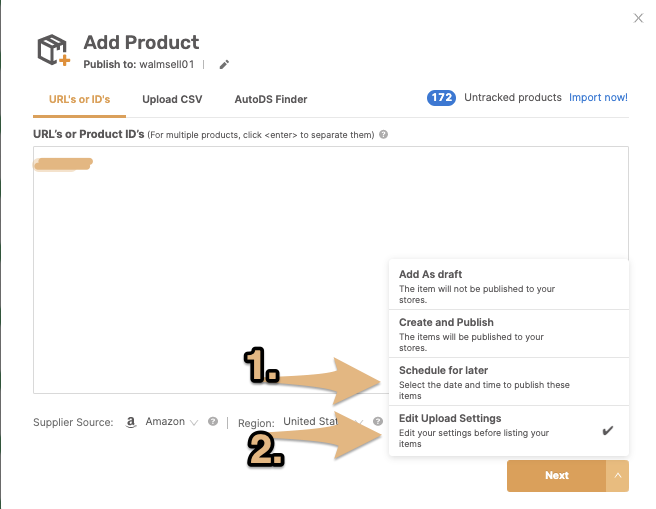Image resolution: width=656 pixels, height=509 pixels.
Task: Click the help icon beside Region dropdown
Action: 378,422
